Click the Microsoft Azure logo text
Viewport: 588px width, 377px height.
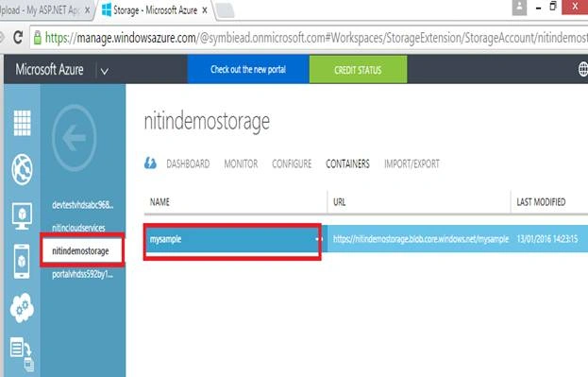(x=49, y=70)
